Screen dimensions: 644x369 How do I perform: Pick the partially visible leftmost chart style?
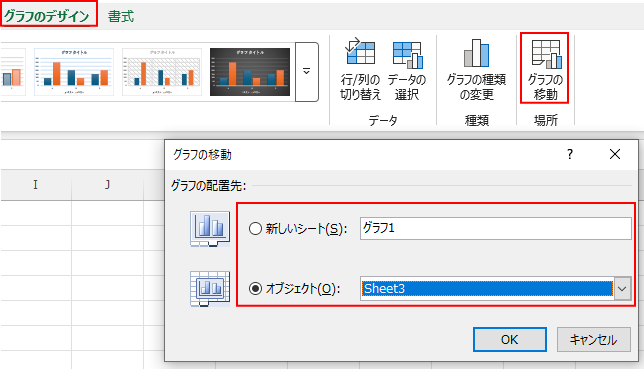(x=13, y=72)
